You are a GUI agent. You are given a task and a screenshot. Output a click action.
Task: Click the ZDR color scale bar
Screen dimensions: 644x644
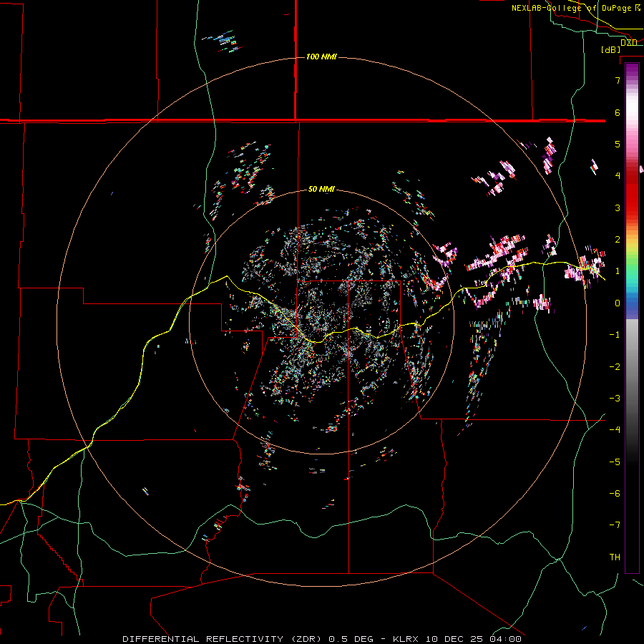pos(632,318)
